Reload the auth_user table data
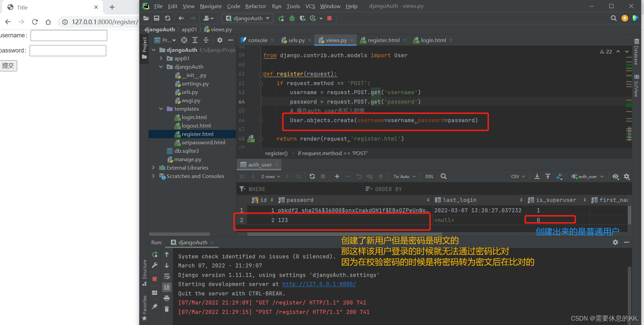644x325 pixels. pyautogui.click(x=312, y=176)
